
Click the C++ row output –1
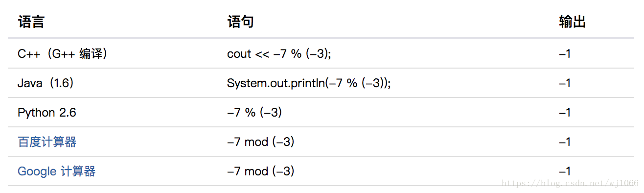coord(565,54)
